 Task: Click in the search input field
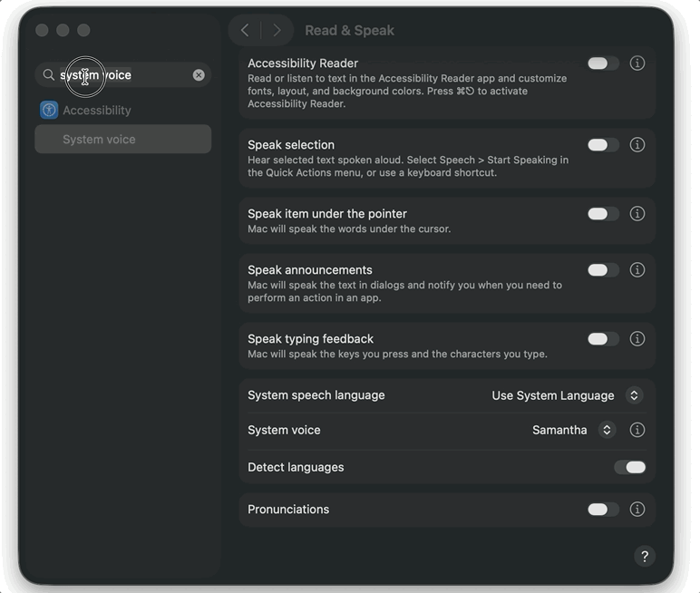(122, 75)
